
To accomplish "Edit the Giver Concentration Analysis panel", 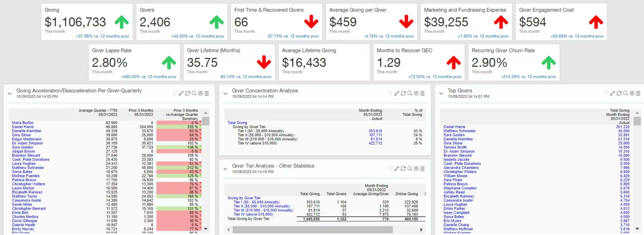I will click(x=396, y=93).
